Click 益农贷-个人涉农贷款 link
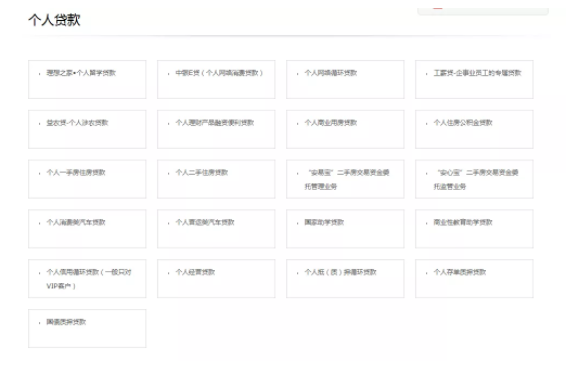Image resolution: width=573 pixels, height=375 pixels. click(x=77, y=123)
